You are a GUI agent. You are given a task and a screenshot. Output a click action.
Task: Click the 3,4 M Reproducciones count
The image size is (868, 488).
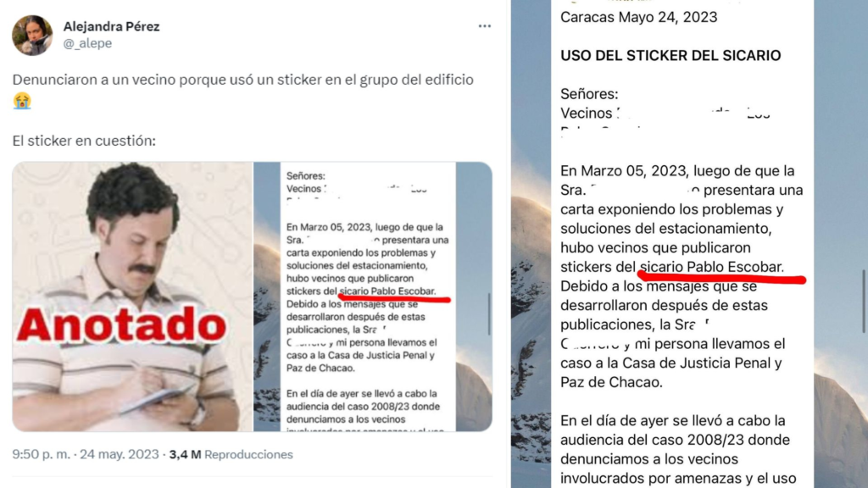[x=231, y=454]
